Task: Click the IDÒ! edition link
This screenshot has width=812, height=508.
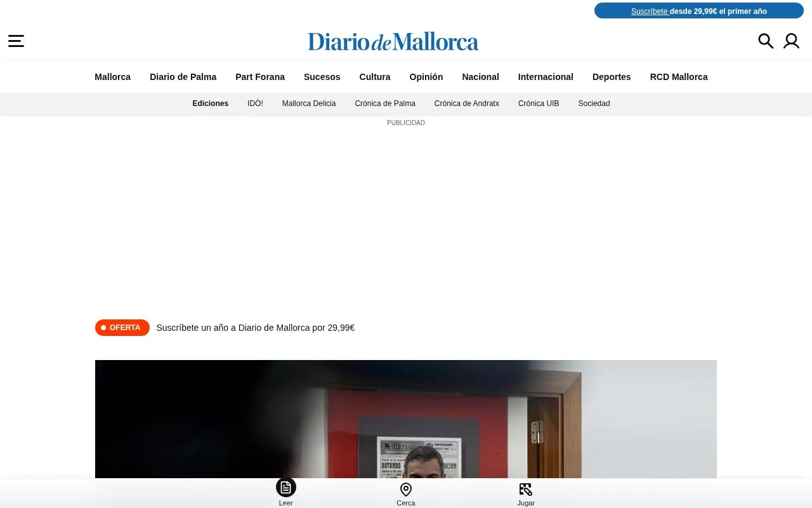Action: click(x=255, y=104)
